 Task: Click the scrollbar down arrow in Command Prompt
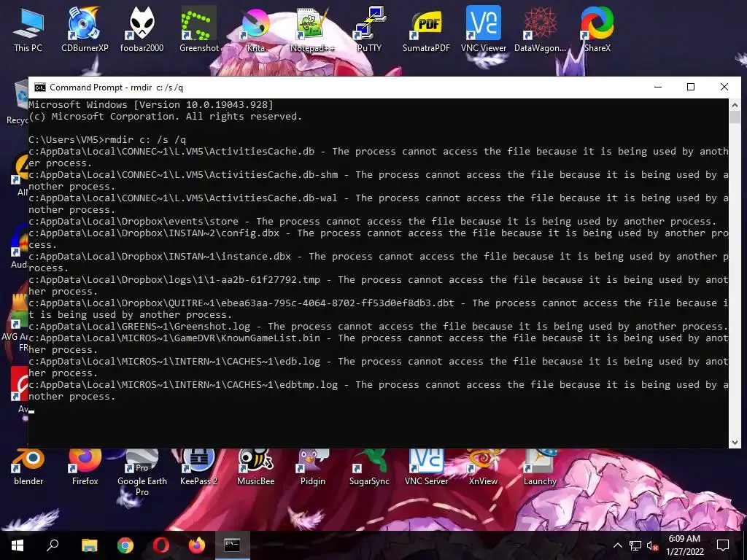coord(735,443)
